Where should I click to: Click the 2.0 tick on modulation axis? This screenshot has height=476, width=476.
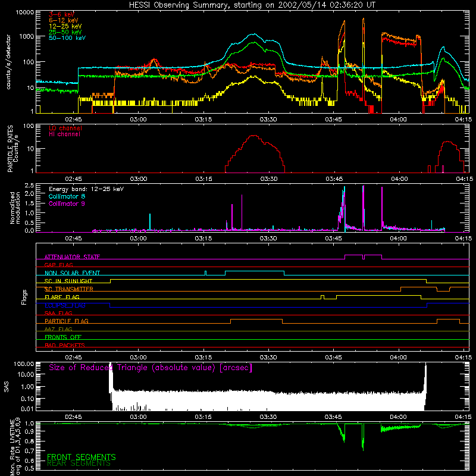pyautogui.click(x=29, y=194)
